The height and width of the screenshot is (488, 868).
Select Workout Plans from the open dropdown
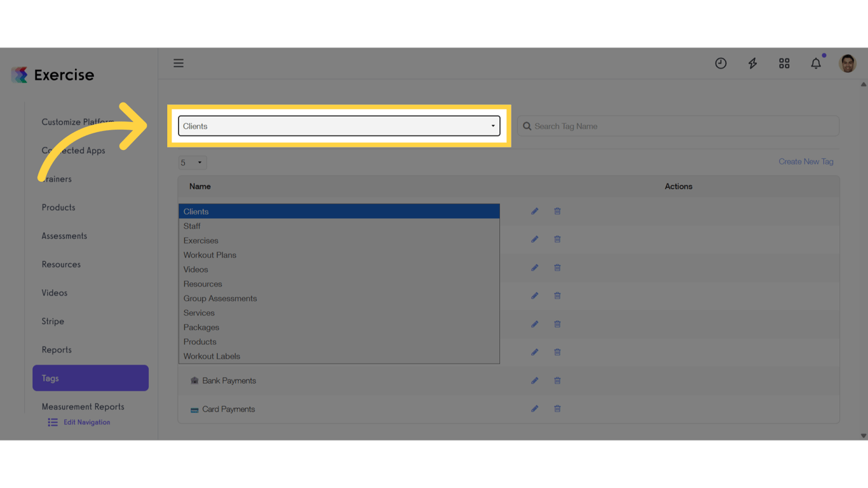coord(210,255)
